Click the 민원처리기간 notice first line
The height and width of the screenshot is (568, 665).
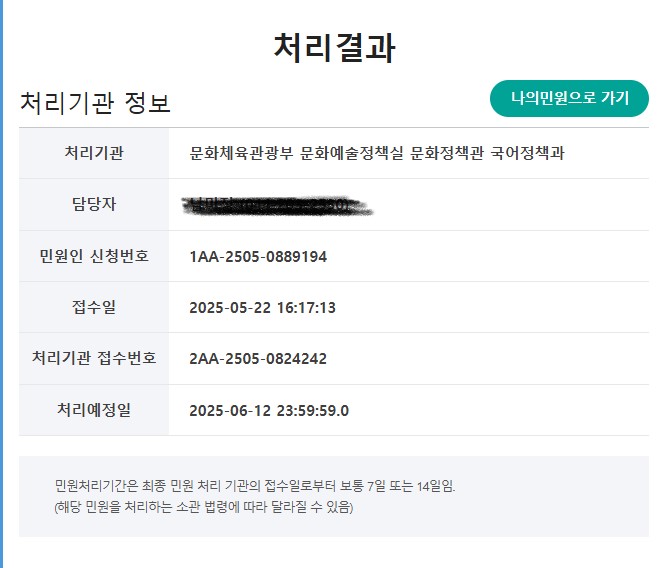pyautogui.click(x=255, y=486)
